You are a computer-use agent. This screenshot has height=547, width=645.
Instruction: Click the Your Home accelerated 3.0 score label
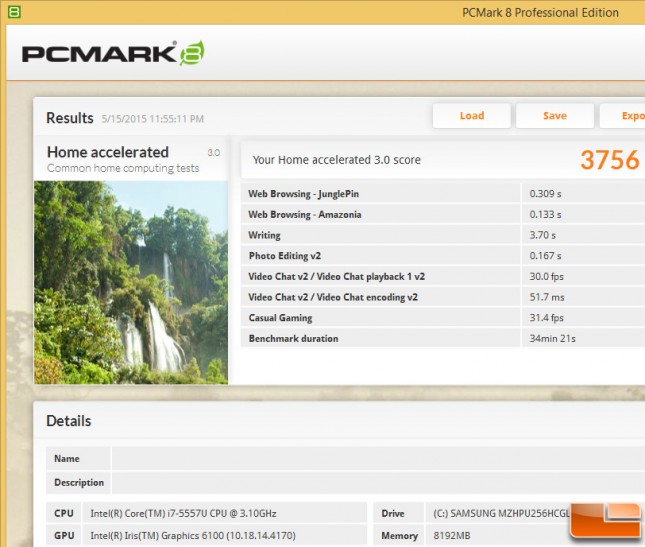pyautogui.click(x=336, y=160)
